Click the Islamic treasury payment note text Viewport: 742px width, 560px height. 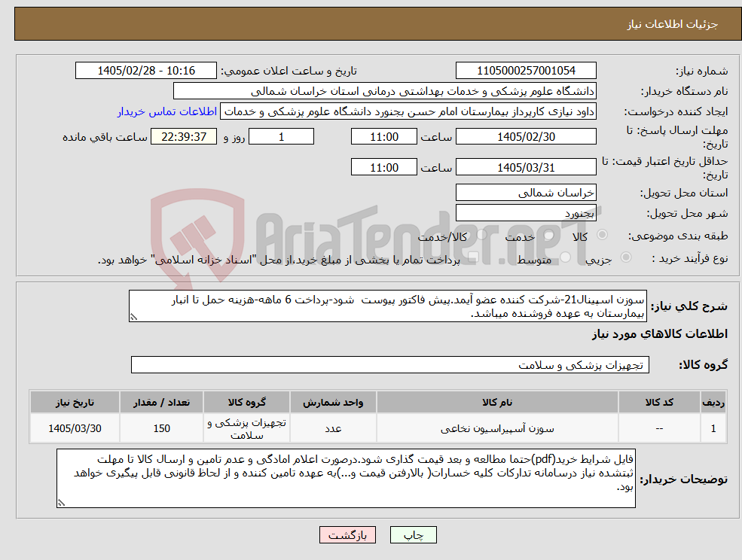(x=279, y=260)
